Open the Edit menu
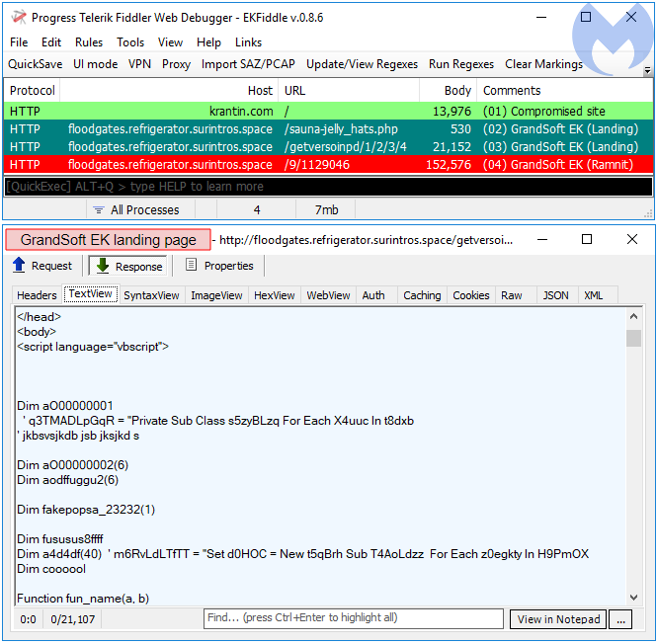657x644 pixels. point(51,42)
